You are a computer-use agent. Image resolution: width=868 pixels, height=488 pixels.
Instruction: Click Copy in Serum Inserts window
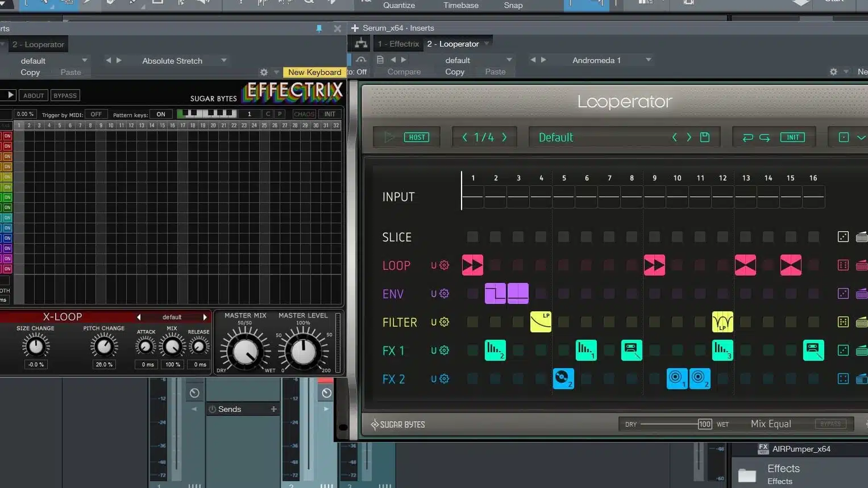point(455,72)
